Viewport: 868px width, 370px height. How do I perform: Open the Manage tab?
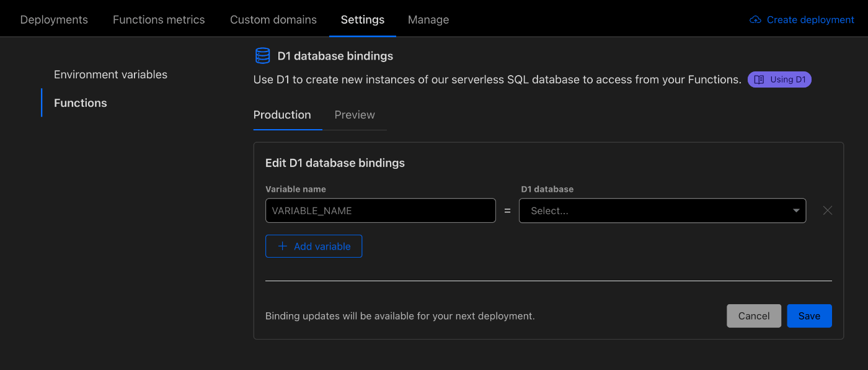[x=428, y=20]
